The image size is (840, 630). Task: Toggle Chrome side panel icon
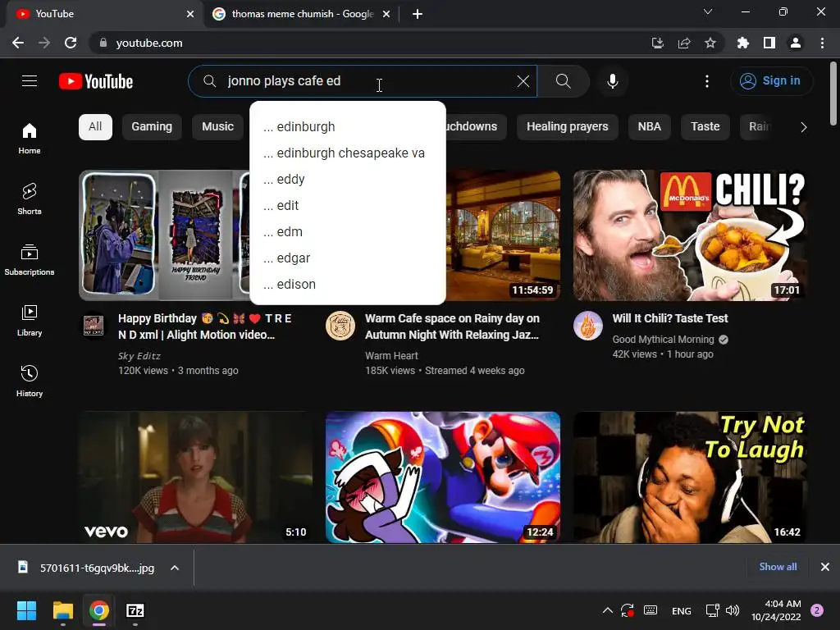[769, 43]
